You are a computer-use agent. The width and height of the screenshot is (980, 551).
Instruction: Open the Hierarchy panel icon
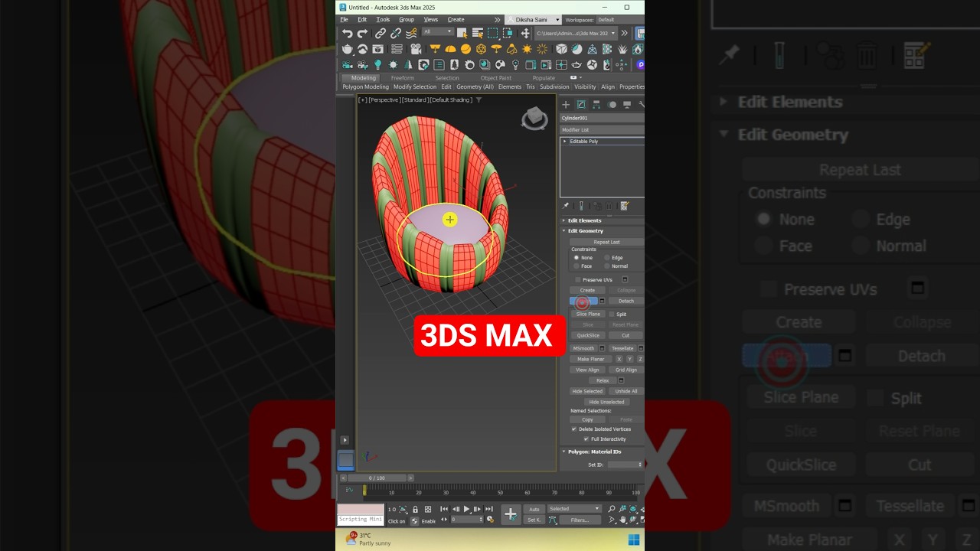596,105
